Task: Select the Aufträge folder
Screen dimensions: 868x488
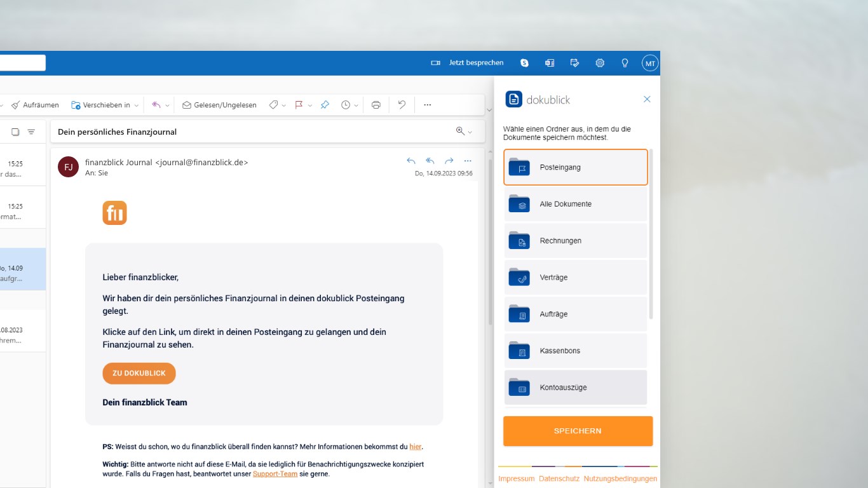Action: coord(576,314)
